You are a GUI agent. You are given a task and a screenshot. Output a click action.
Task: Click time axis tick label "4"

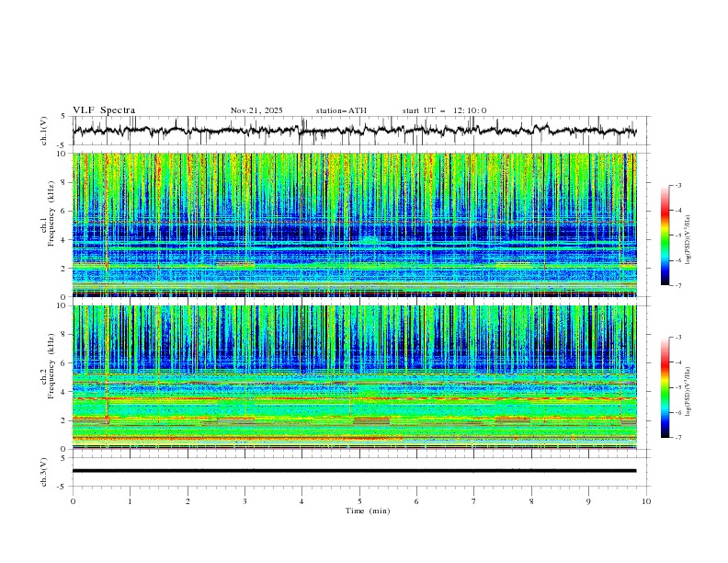click(x=301, y=501)
